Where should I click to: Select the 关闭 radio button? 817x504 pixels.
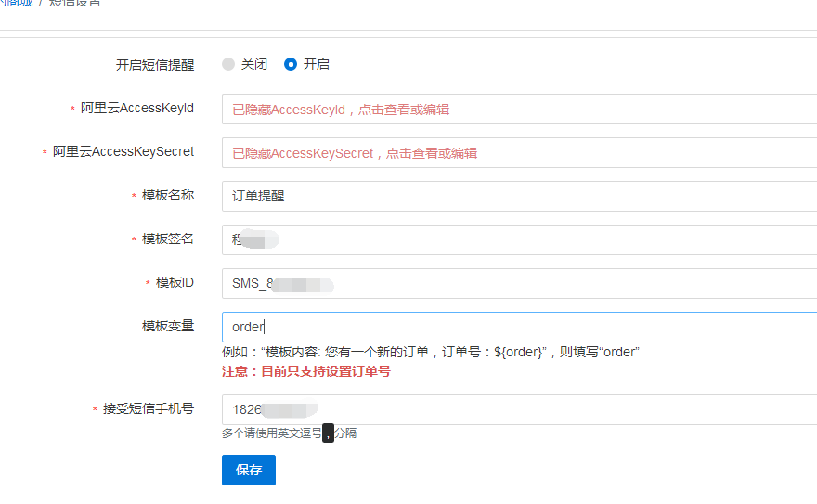[x=228, y=64]
